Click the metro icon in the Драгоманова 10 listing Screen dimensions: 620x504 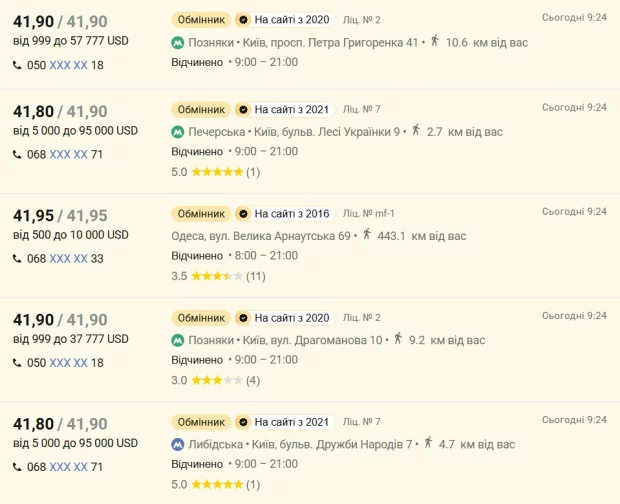178,340
